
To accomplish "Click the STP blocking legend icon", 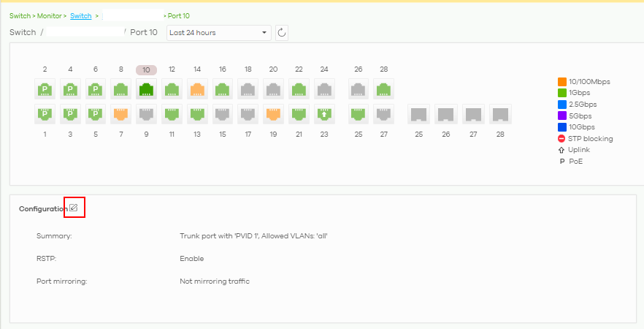I will pos(562,139).
